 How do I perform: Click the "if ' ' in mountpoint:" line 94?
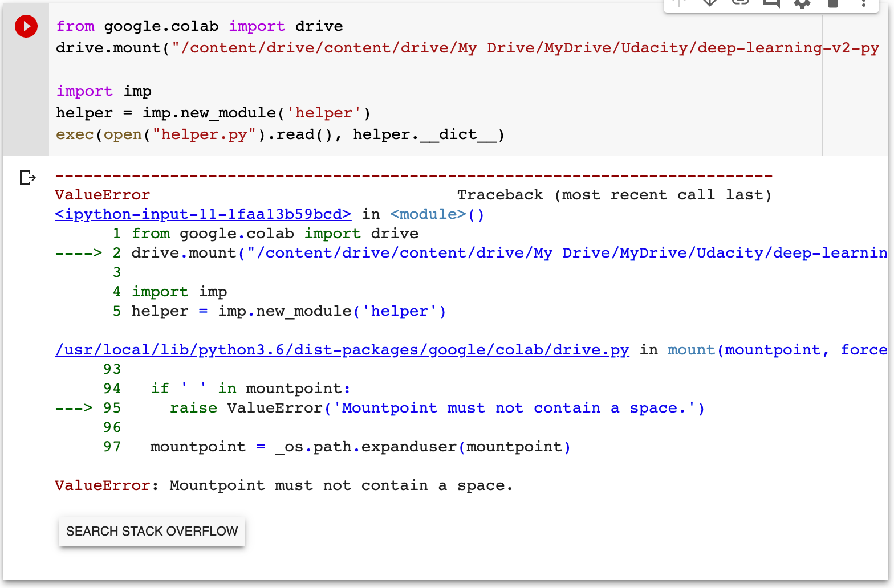(227, 389)
